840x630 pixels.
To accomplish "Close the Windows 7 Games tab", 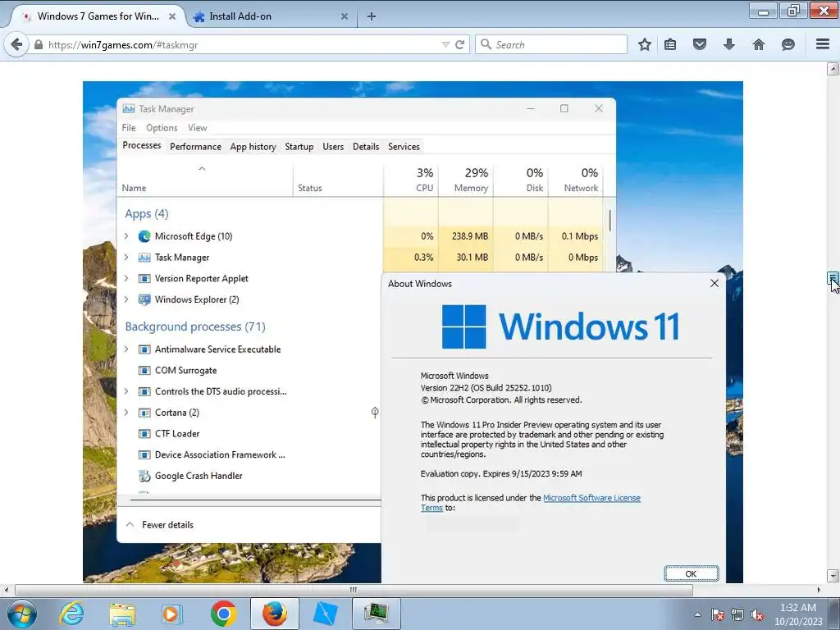I will (x=172, y=16).
